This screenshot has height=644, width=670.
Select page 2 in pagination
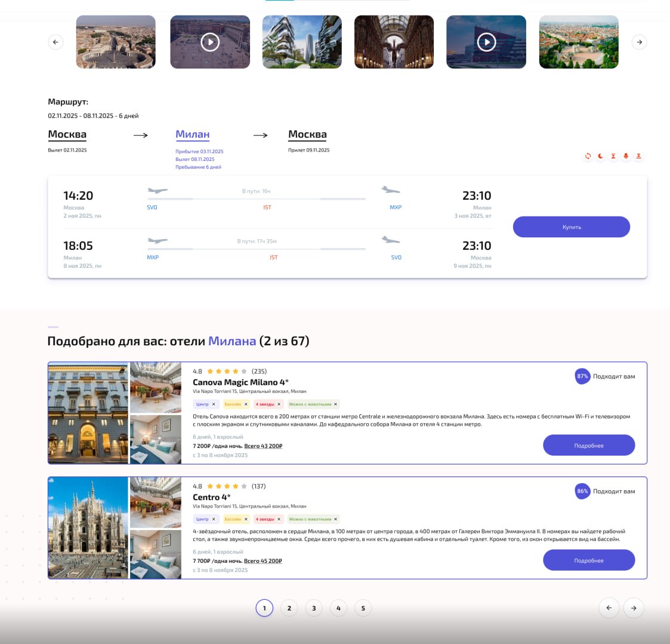coord(289,608)
